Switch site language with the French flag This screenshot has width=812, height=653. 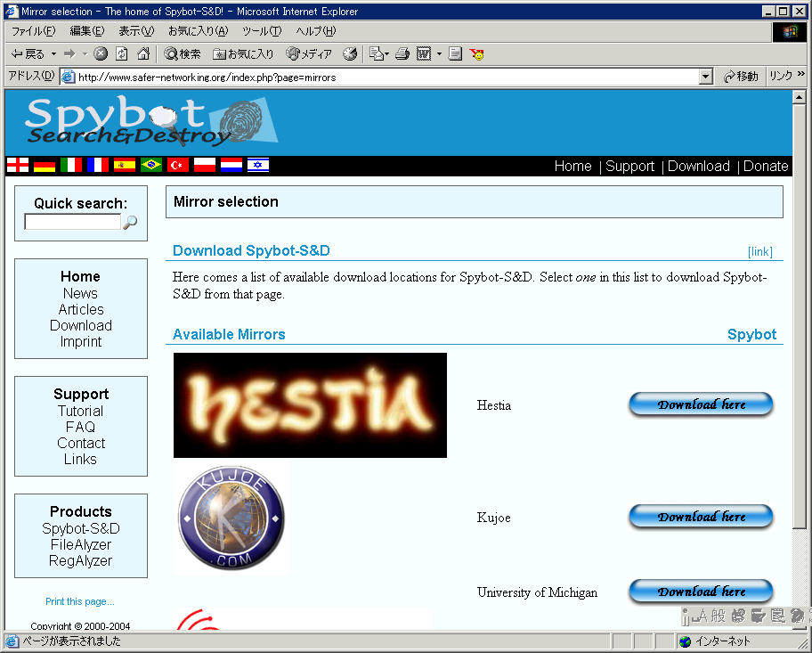(98, 166)
